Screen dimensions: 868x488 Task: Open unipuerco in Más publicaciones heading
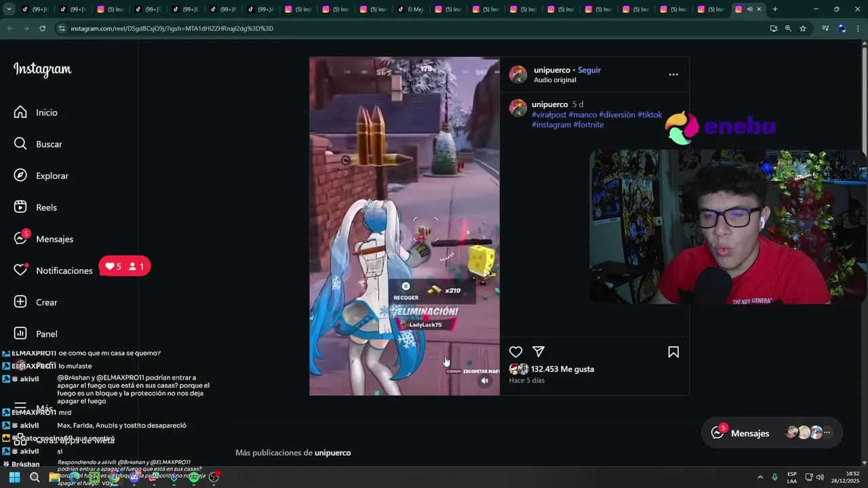pos(332,453)
